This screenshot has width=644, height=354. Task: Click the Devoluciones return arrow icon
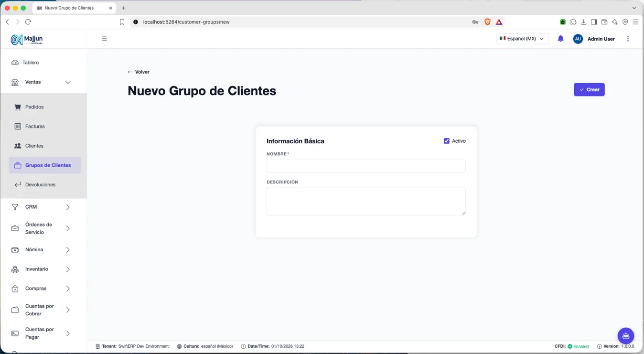pyautogui.click(x=18, y=185)
